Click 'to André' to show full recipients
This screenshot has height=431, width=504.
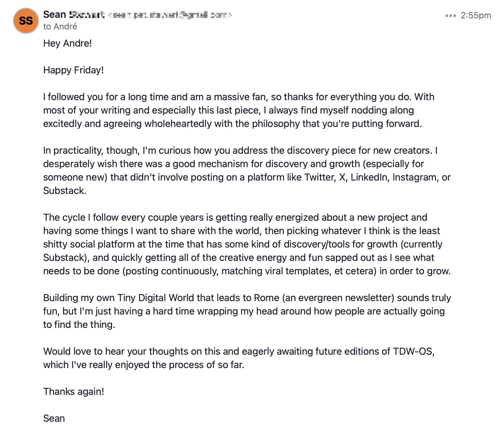pos(60,27)
